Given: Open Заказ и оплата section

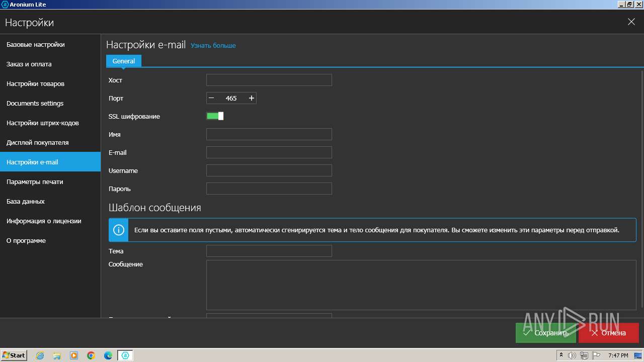Looking at the screenshot, I should point(50,64).
